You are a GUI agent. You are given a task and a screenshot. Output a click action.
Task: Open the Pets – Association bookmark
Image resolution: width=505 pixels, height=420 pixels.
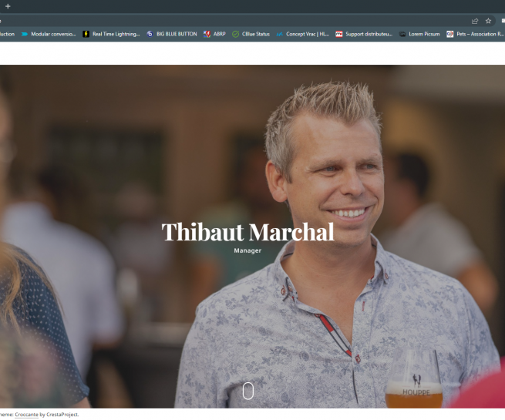point(476,34)
